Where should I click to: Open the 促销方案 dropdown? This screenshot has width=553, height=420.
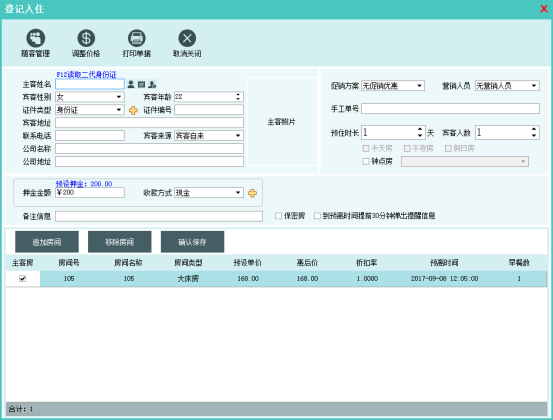[419, 86]
